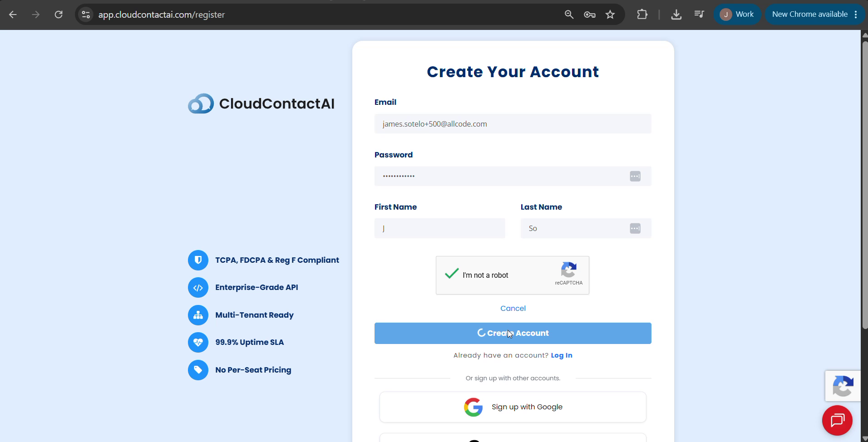Click the Or sign up with other accounts text

513,378
